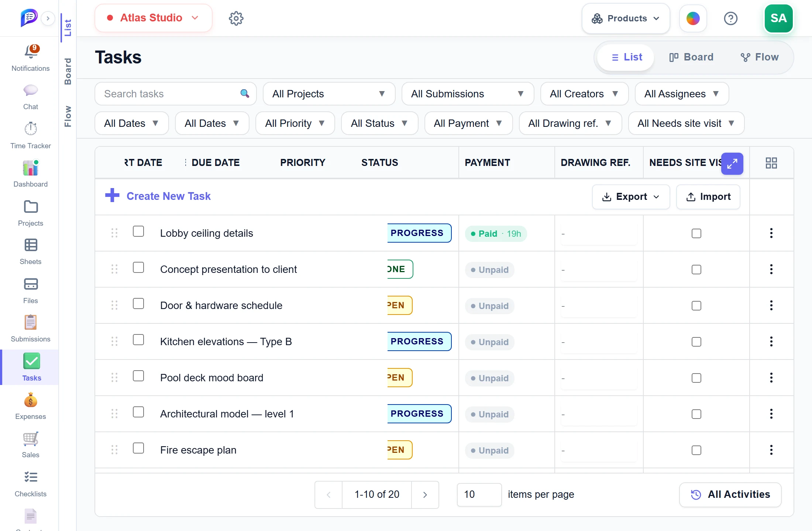812x531 pixels.
Task: Select the vertical Board tab
Action: tap(68, 71)
